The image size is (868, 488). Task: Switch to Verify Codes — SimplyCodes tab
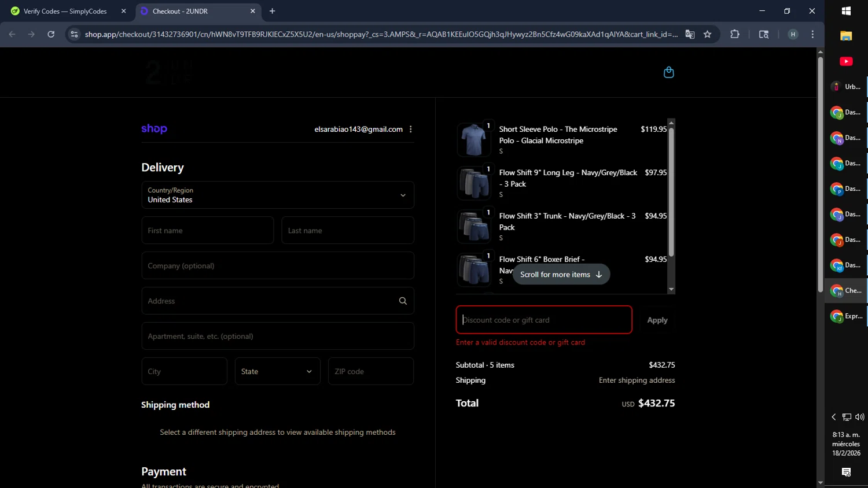tap(65, 11)
